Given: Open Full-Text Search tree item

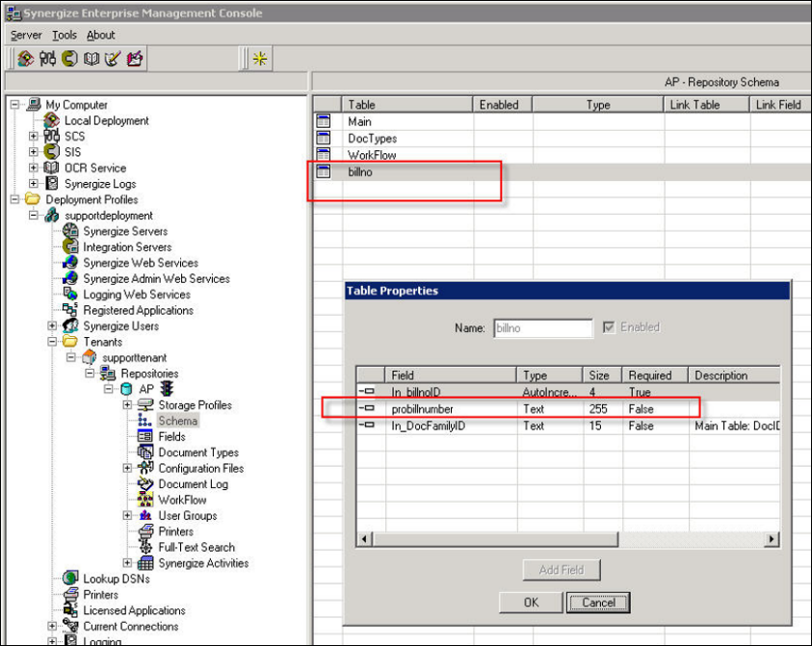Looking at the screenshot, I should pyautogui.click(x=196, y=547).
